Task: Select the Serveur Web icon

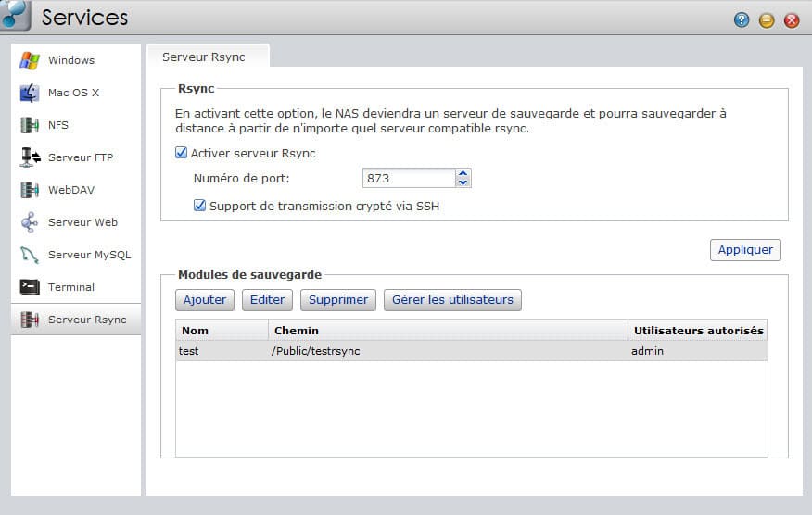Action: (29, 222)
